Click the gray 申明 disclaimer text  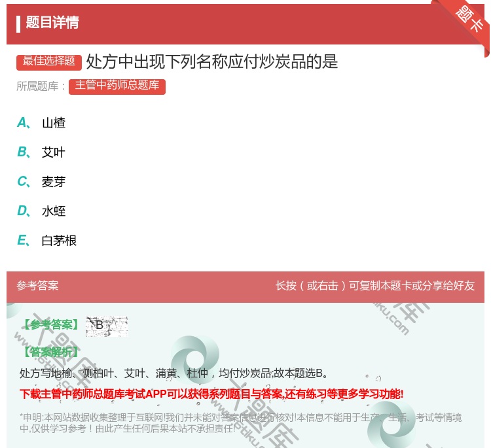(x=240, y=422)
